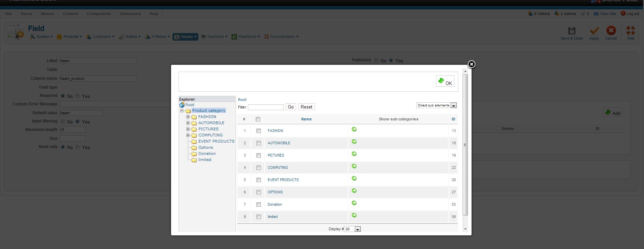Open the Help lifebuoy icon

click(x=630, y=31)
